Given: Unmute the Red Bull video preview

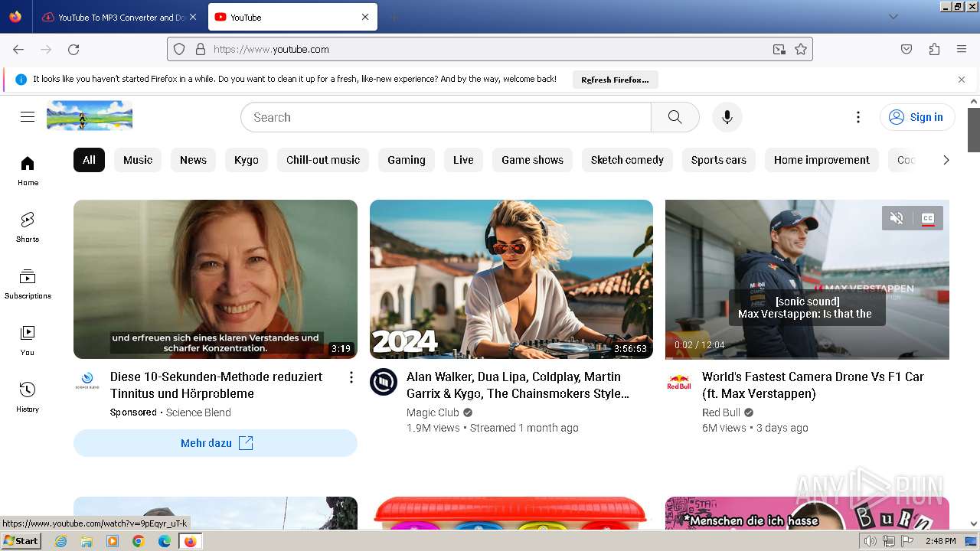Looking at the screenshot, I should click(897, 218).
